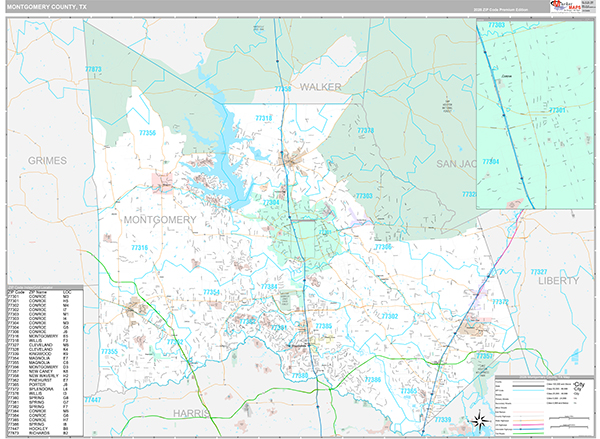Click the KINGWOOD row in ZIP index
600x439 pixels.
(x=39, y=353)
